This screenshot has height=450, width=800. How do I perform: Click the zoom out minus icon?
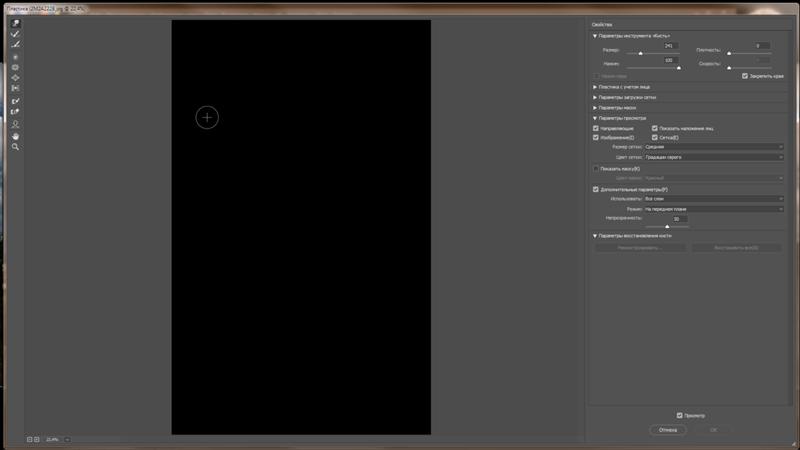(30, 439)
